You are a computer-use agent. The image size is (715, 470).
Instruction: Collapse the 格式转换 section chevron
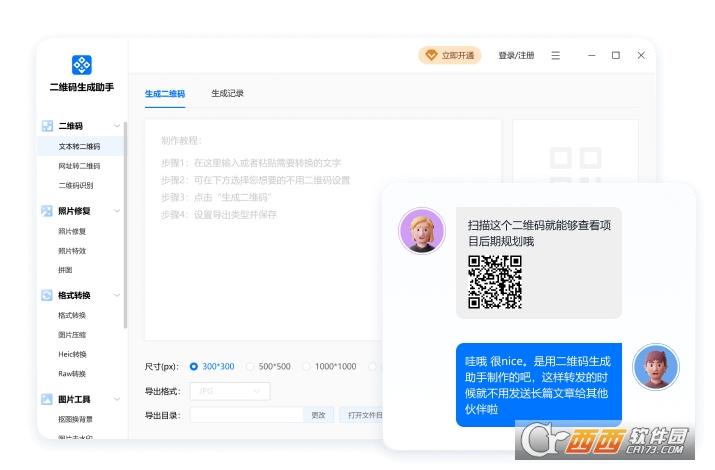coord(117,295)
